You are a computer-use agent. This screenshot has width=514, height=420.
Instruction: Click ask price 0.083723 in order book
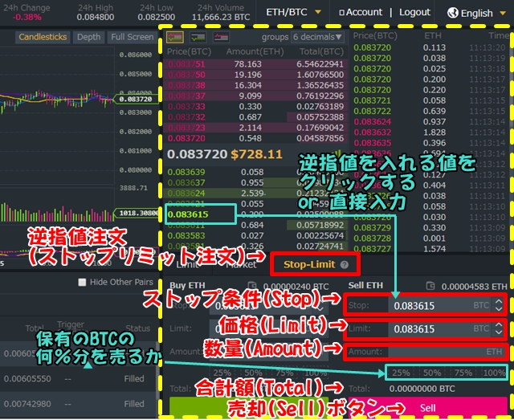[186, 128]
